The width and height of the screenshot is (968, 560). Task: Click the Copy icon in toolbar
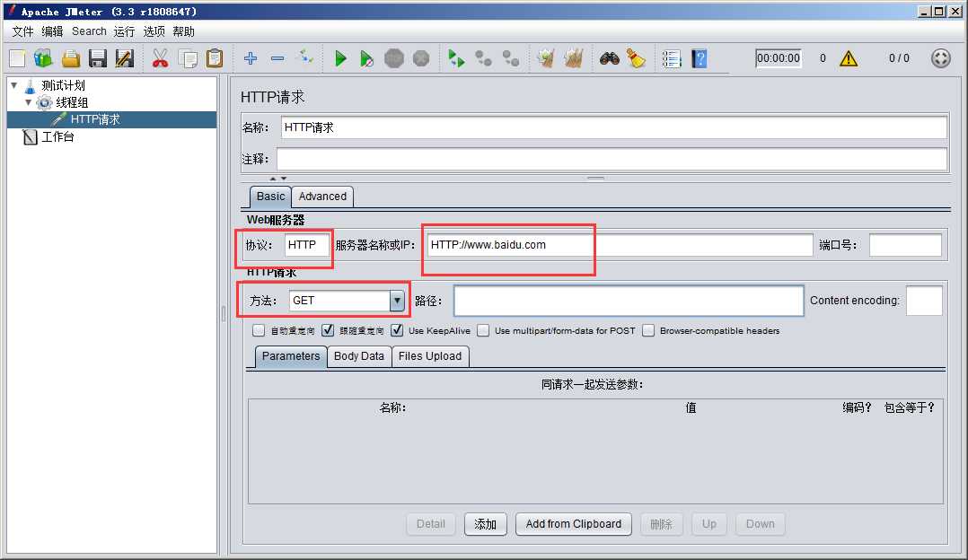point(188,58)
